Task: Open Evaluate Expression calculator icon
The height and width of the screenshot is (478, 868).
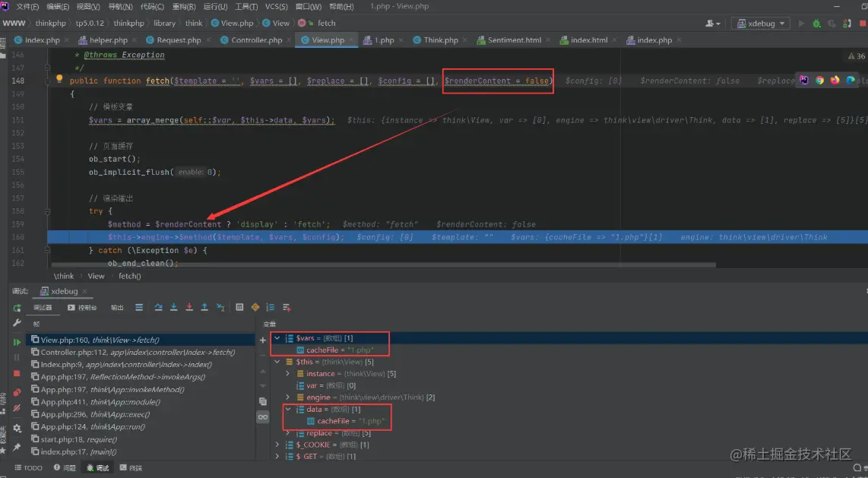Action: tap(239, 308)
